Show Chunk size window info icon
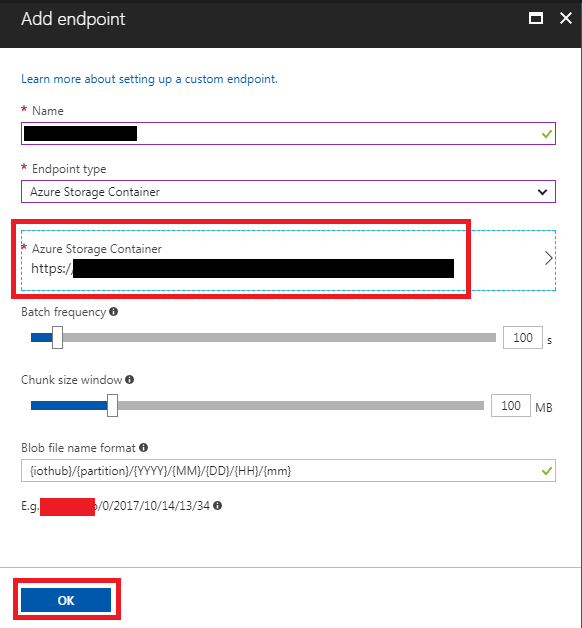 pos(129,379)
